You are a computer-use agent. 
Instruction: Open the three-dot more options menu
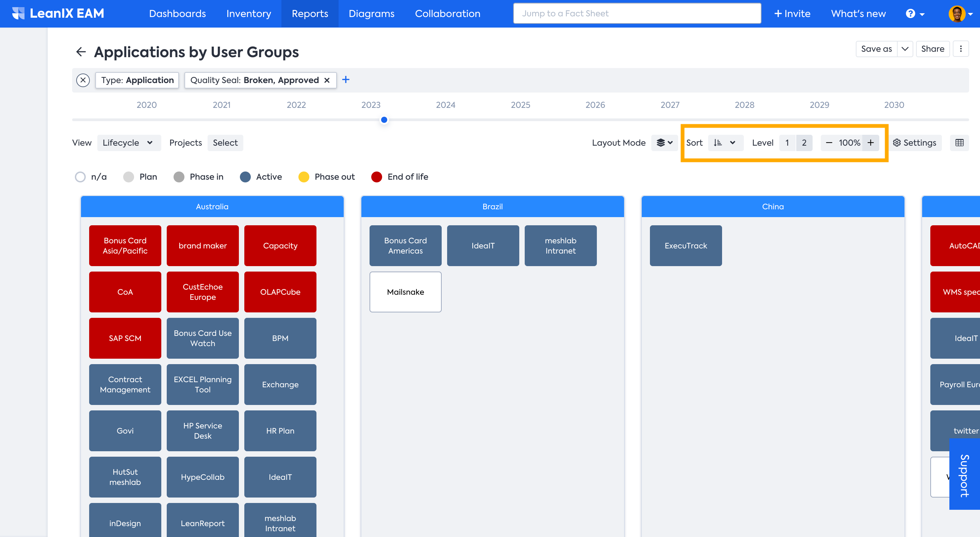961,49
